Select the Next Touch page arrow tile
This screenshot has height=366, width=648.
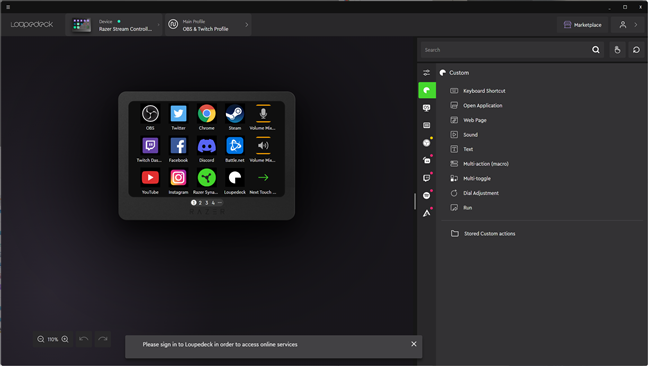(263, 181)
